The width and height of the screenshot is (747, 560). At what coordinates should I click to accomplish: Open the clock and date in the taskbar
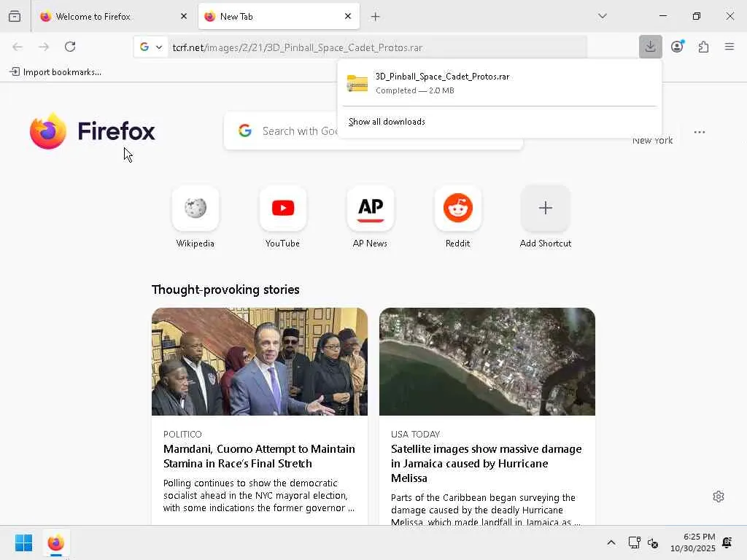[x=693, y=542]
